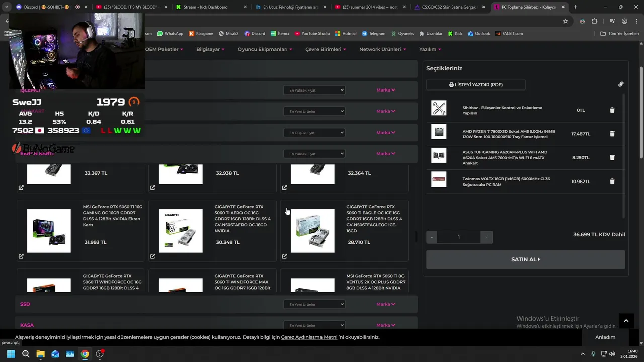This screenshot has height=362, width=644.
Task: Open the Tüm Yer İşaretleri folder
Action: (619, 34)
